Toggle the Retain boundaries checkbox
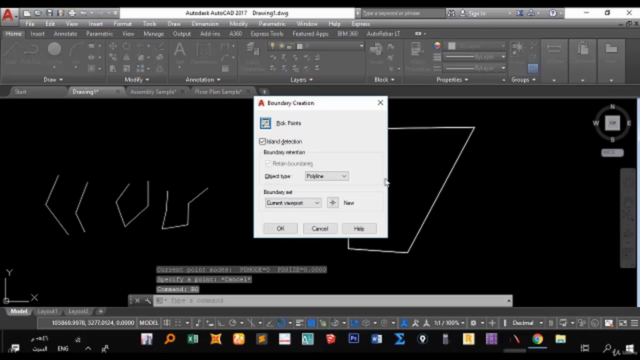 click(x=268, y=164)
